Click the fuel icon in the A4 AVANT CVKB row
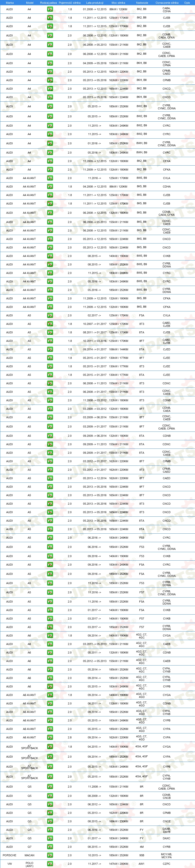195x868 pixels. click(50, 256)
